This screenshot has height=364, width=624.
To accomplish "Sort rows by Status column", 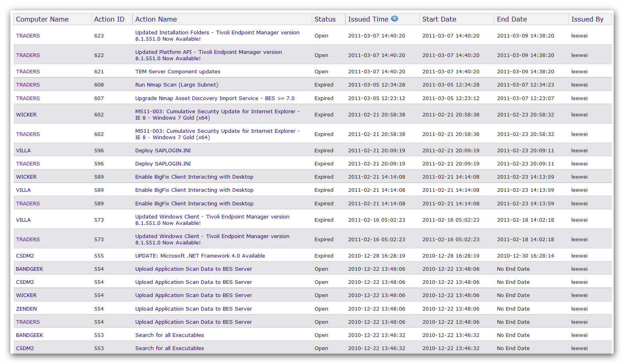I will (x=325, y=19).
